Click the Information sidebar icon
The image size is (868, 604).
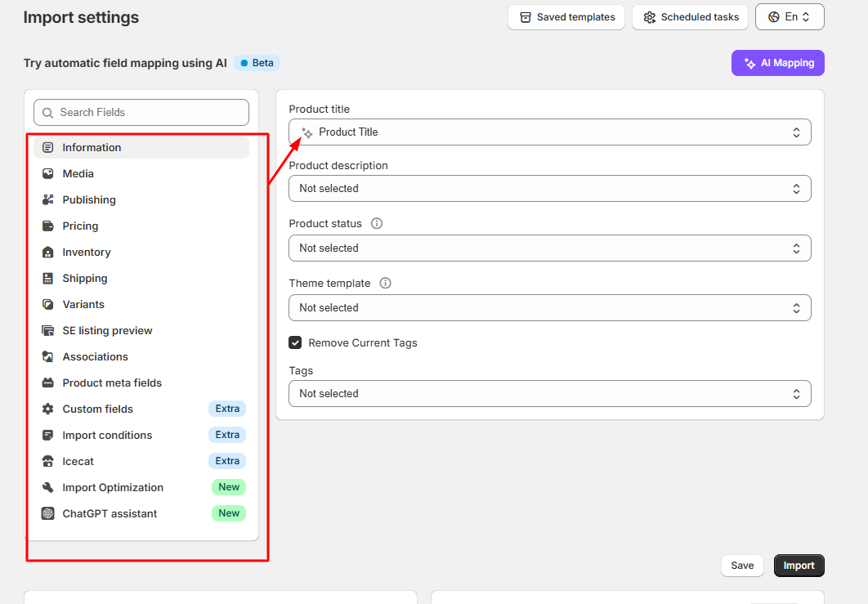(x=48, y=147)
